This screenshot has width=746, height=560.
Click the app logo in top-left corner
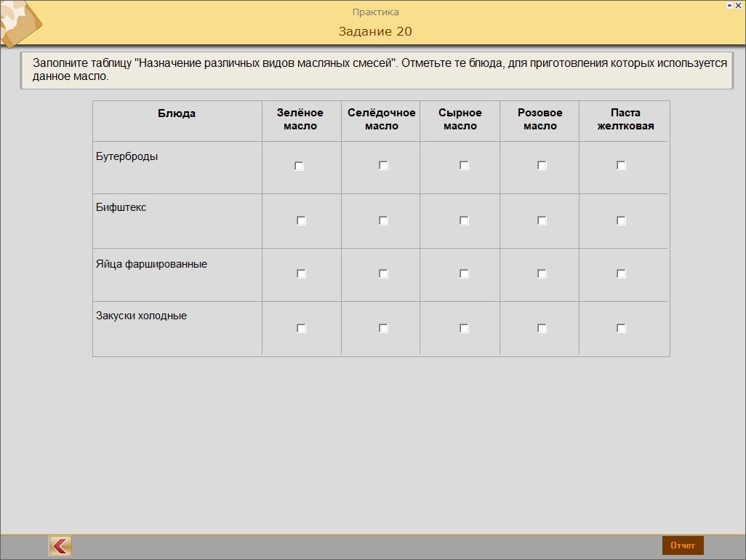[18, 23]
